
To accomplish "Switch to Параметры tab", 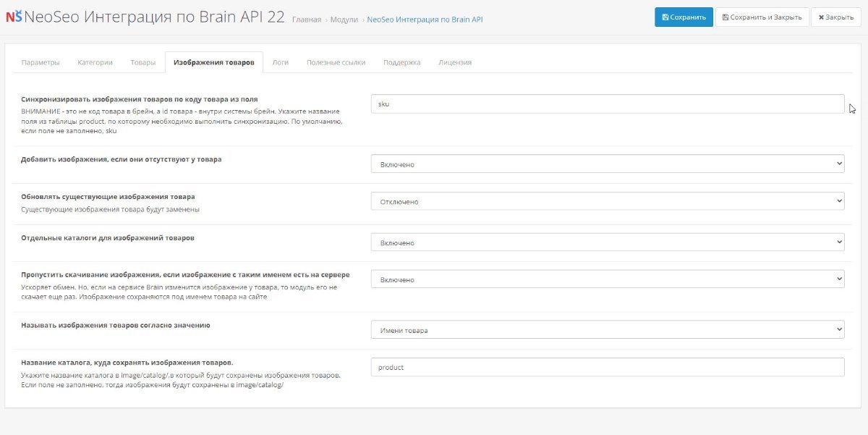I will 41,62.
